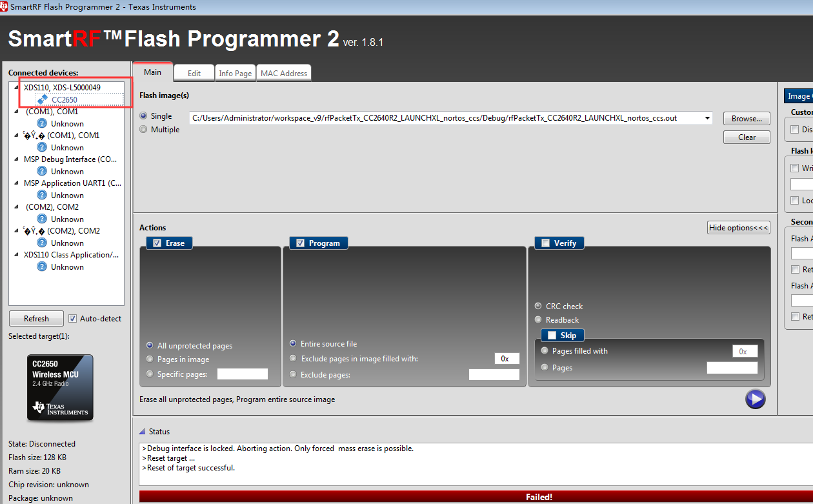Click the 'Flash size: 128 KB' text
This screenshot has width=813, height=504.
[x=37, y=458]
